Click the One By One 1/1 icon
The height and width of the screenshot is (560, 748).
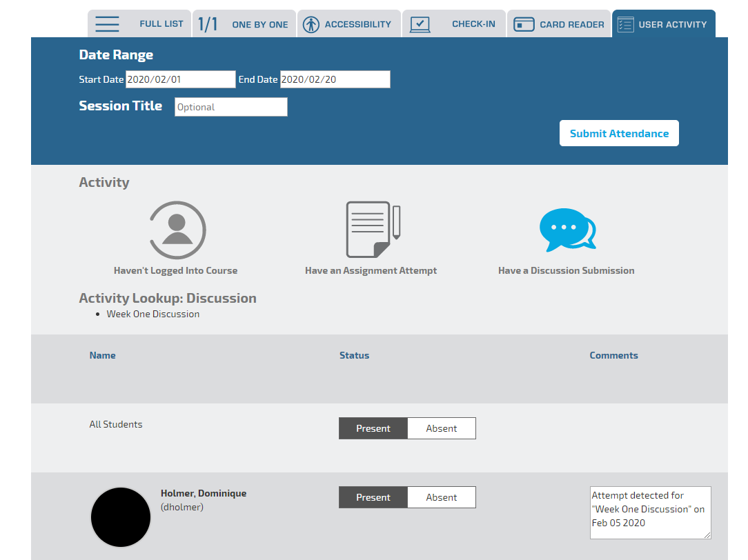pyautogui.click(x=208, y=24)
